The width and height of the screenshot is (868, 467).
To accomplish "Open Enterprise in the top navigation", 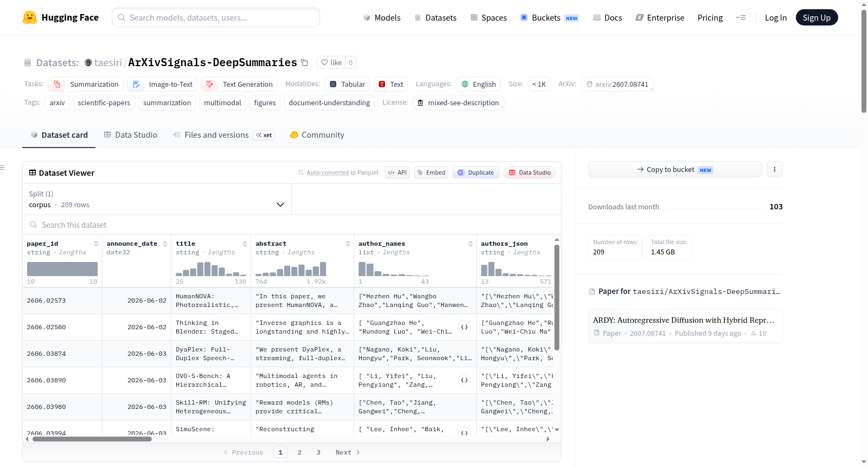I will [660, 18].
